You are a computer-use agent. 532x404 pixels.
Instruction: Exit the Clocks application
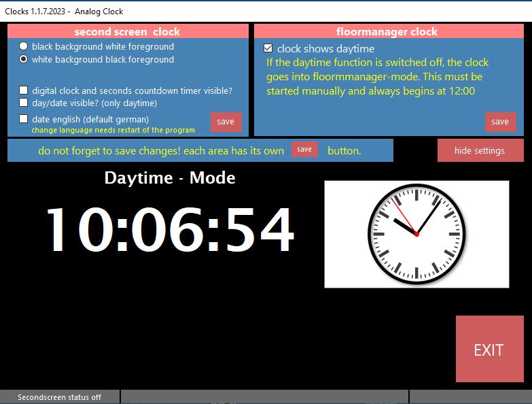pyautogui.click(x=489, y=350)
